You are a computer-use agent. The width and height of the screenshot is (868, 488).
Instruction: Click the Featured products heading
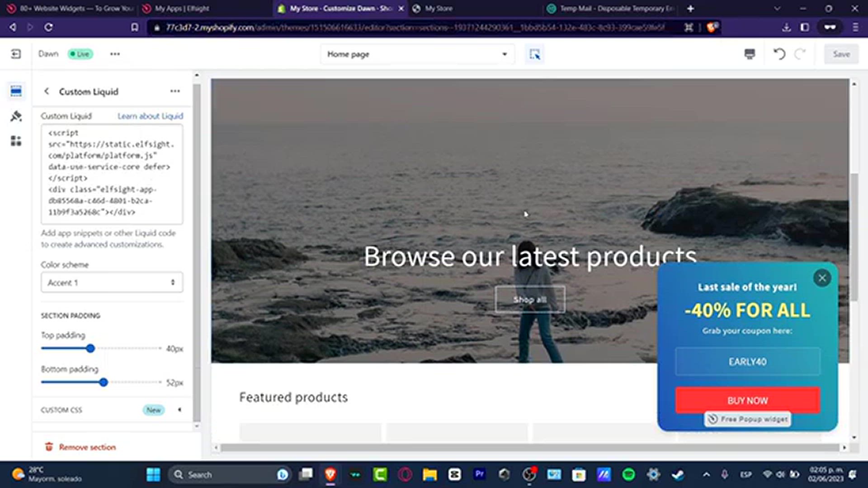pyautogui.click(x=293, y=397)
